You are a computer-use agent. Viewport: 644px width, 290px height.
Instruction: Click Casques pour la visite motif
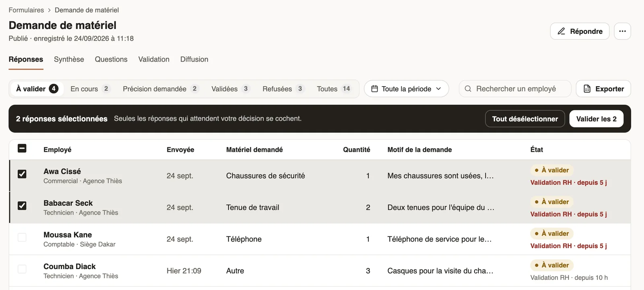point(440,271)
